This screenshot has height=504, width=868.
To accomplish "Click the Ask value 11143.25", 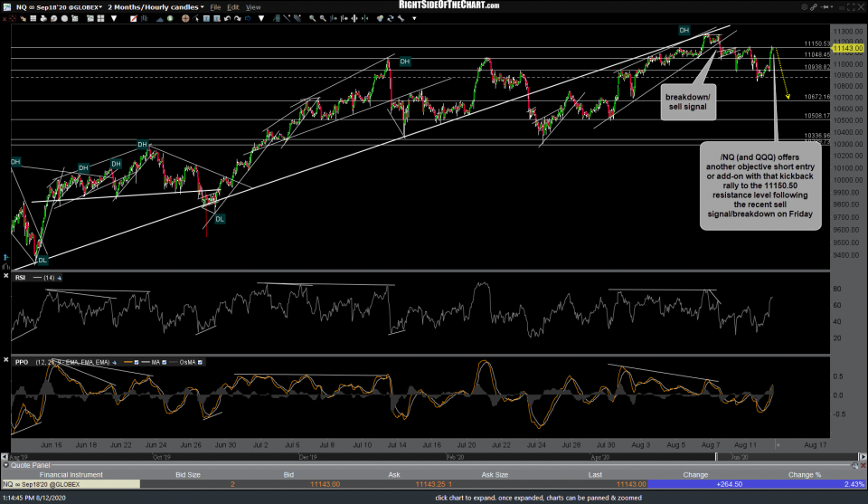I will tap(430, 484).
